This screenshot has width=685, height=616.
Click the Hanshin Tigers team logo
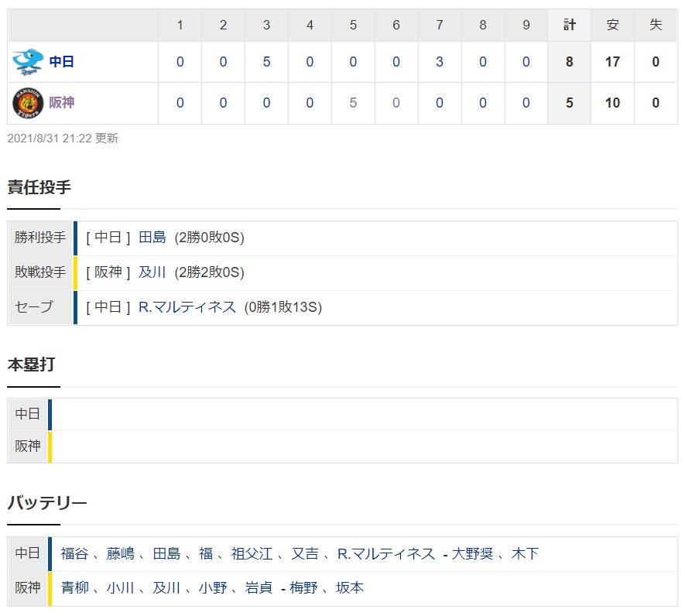(27, 103)
